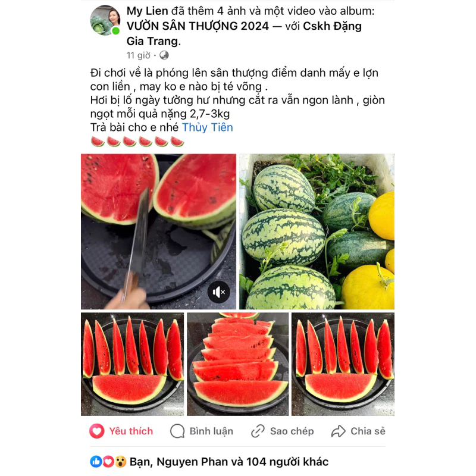Open the tagged name Thủy Tiên
The image size is (476, 476).
pyautogui.click(x=207, y=127)
